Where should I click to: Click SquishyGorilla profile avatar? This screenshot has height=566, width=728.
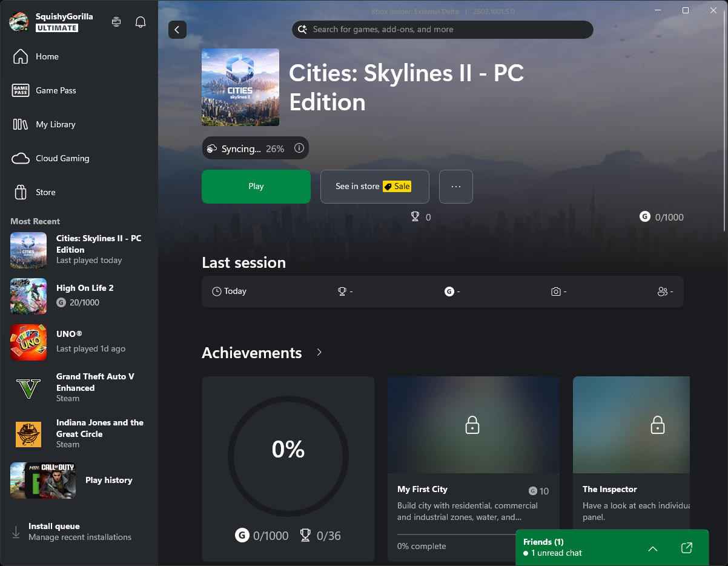(x=18, y=21)
